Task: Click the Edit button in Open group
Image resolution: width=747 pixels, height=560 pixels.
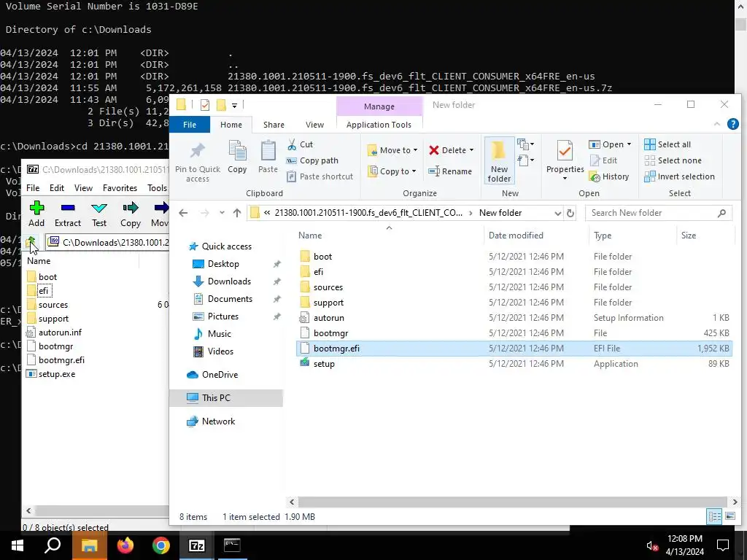Action: tap(603, 160)
